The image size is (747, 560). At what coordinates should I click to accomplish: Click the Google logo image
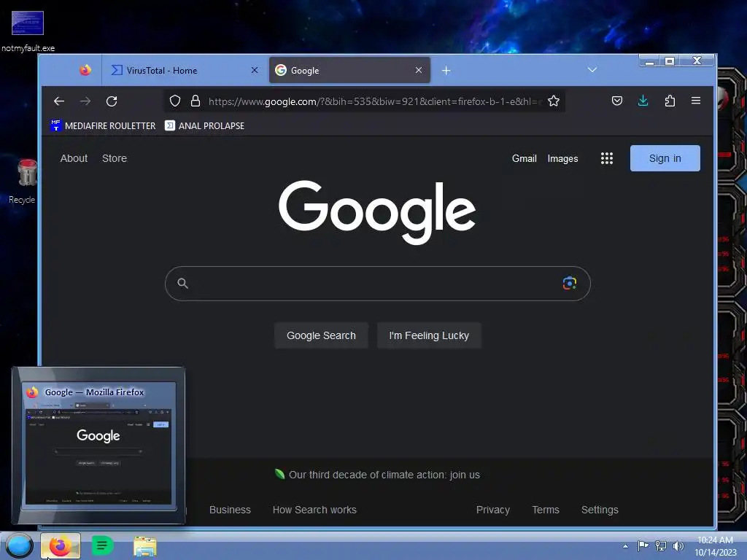tap(377, 212)
